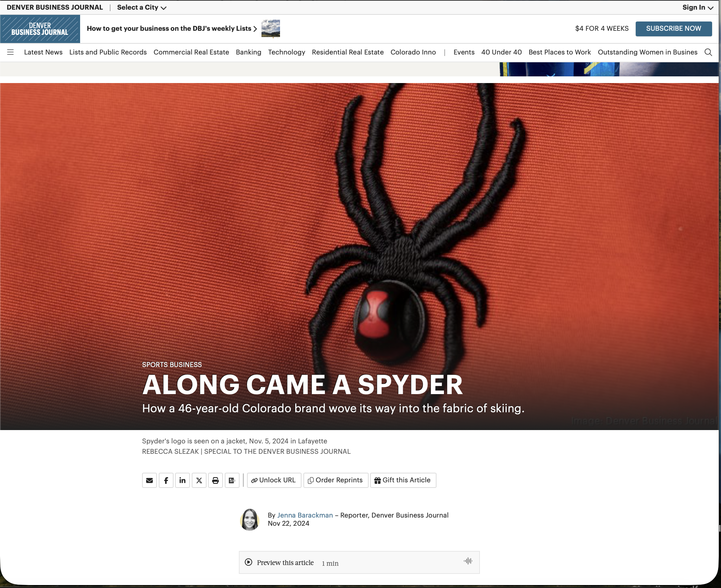Play the article audio preview
Viewport: 721px width, 588px height.
(x=248, y=562)
